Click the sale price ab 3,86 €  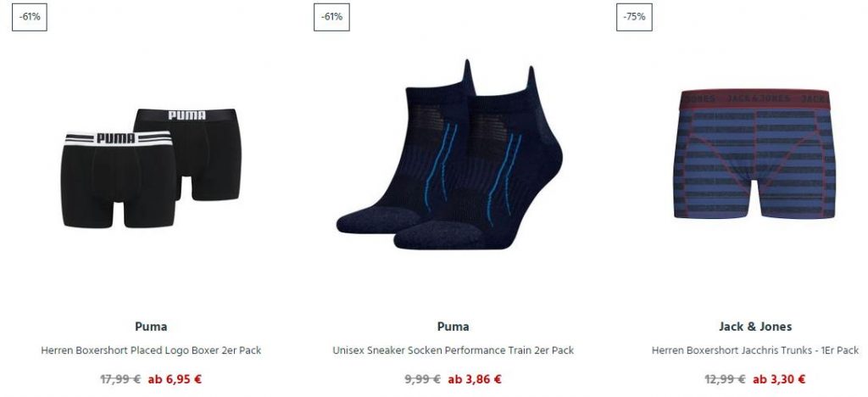tap(475, 379)
